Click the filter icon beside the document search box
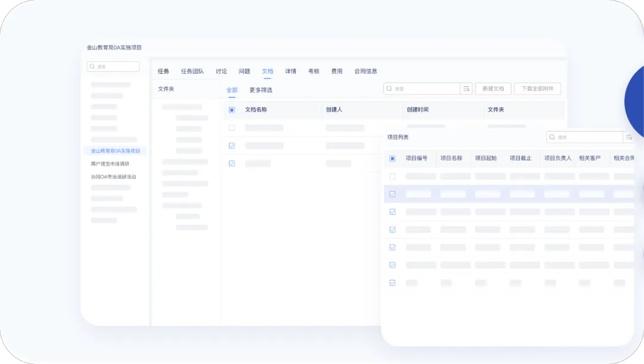This screenshot has width=644, height=364. point(466,89)
